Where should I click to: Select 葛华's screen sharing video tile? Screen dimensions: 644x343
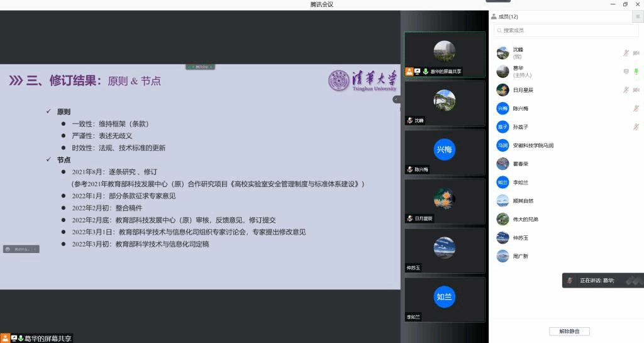444,53
